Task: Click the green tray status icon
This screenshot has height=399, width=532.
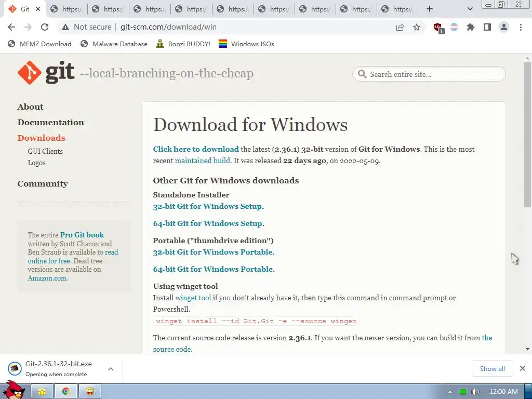Action: point(463,392)
